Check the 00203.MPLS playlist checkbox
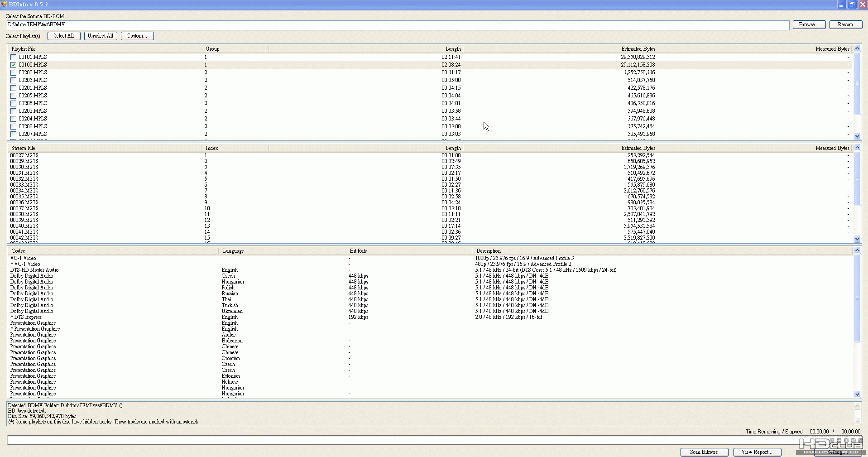 (x=14, y=81)
